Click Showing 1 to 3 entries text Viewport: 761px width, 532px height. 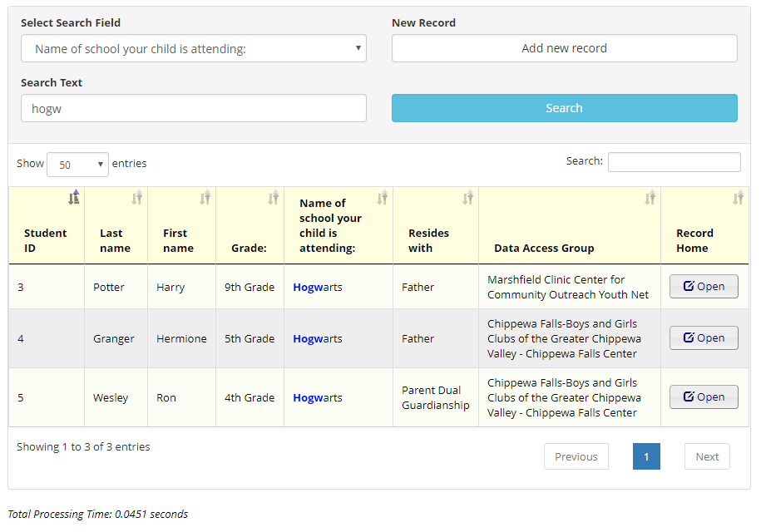click(83, 446)
